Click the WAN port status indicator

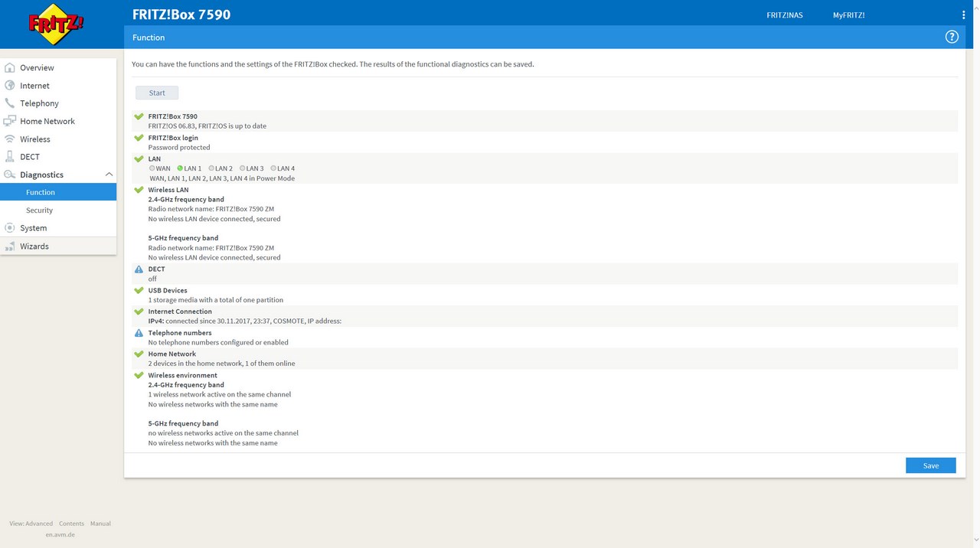pyautogui.click(x=152, y=168)
